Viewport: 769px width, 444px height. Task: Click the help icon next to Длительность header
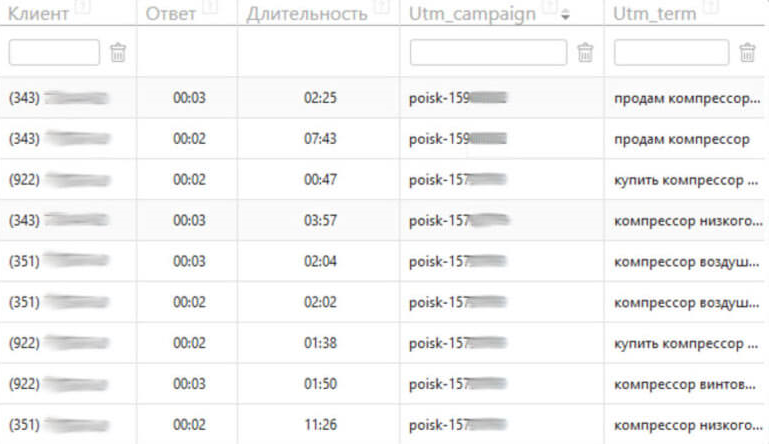tap(379, 9)
